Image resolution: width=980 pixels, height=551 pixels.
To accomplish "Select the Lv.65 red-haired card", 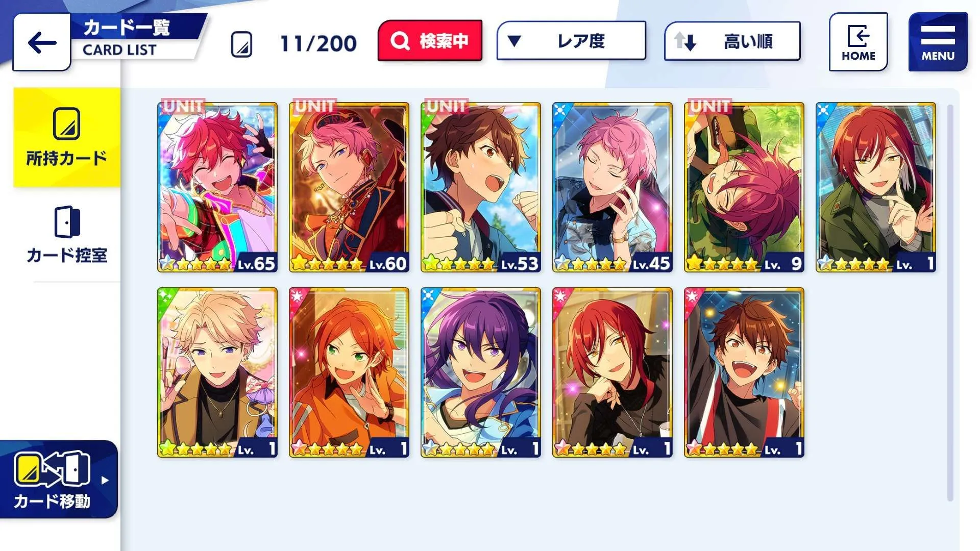I will tap(217, 187).
